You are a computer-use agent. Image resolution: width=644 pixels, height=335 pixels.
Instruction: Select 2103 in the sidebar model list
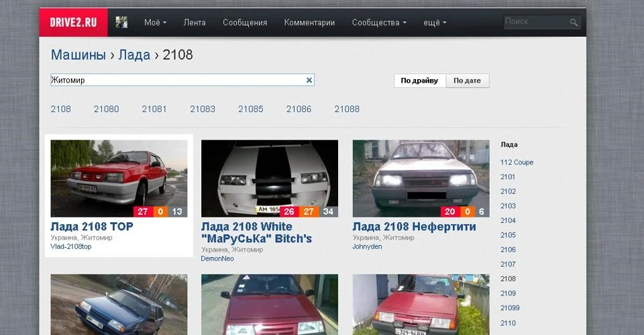tap(508, 206)
